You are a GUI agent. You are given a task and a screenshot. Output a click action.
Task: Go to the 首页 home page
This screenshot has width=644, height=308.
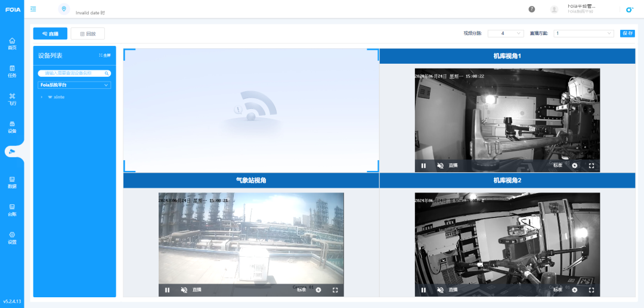pyautogui.click(x=12, y=43)
